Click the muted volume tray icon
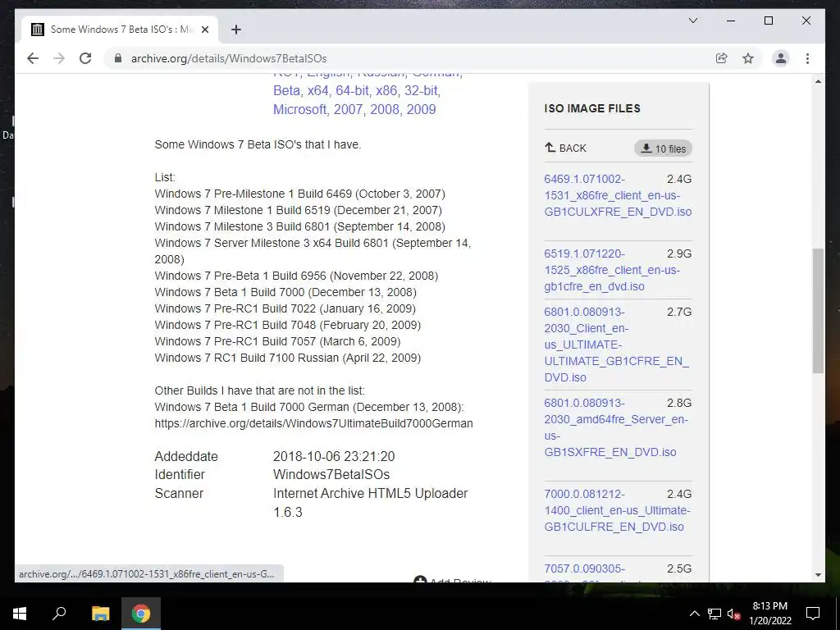The image size is (840, 630). pyautogui.click(x=733, y=614)
